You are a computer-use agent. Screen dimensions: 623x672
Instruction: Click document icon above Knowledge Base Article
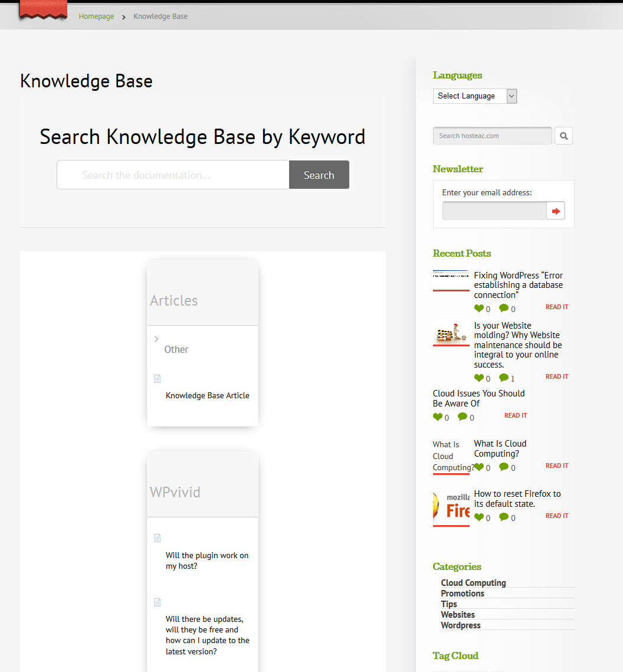pyautogui.click(x=158, y=379)
